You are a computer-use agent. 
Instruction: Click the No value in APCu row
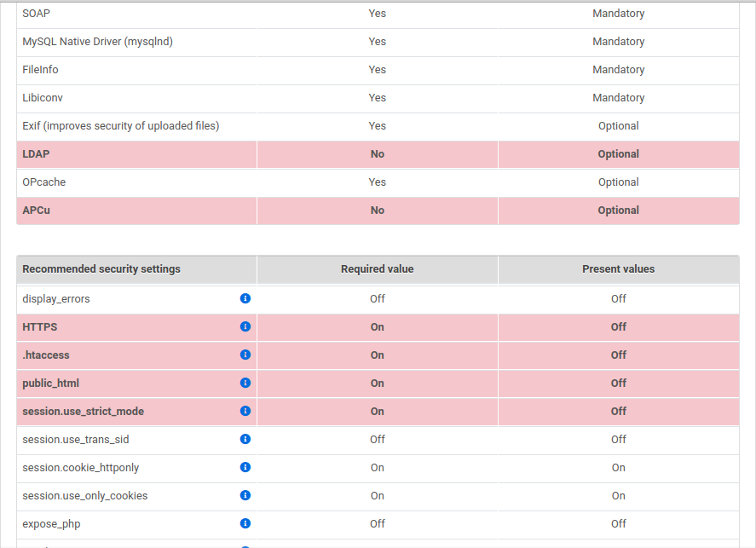[378, 211]
